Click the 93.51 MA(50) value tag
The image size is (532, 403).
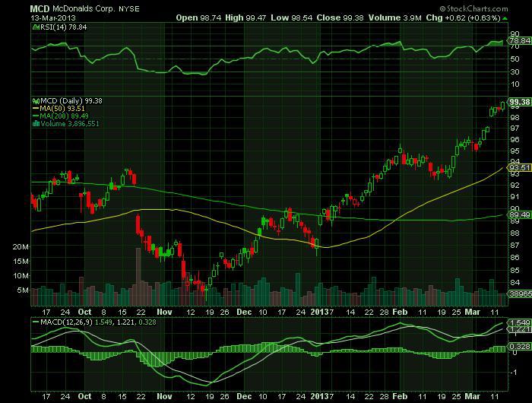(x=519, y=167)
